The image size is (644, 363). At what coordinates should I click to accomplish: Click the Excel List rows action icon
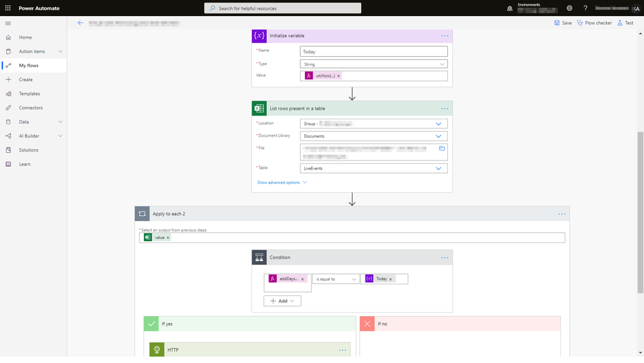click(x=259, y=108)
